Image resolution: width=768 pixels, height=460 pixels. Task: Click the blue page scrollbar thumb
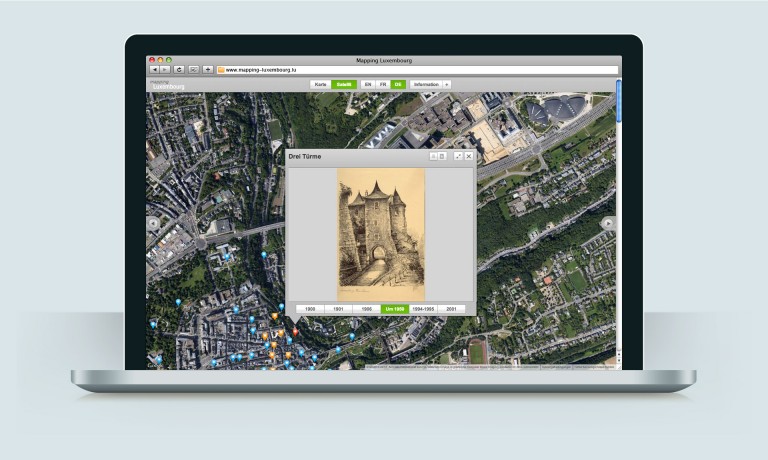(x=619, y=101)
